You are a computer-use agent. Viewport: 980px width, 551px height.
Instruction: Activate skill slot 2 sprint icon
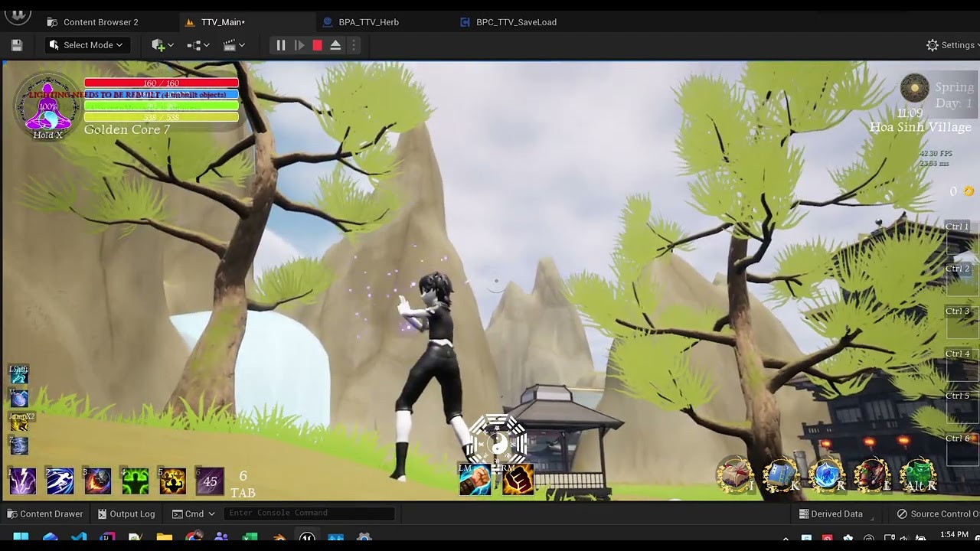pyautogui.click(x=60, y=481)
